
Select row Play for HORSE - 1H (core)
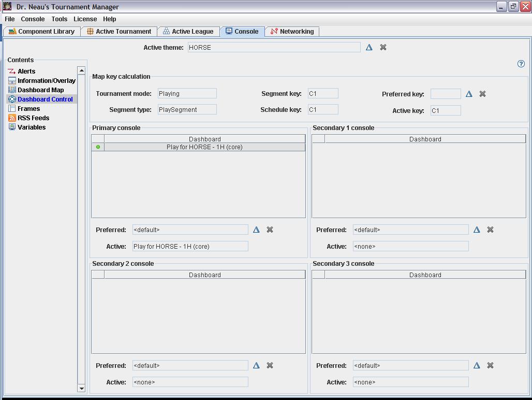point(199,147)
